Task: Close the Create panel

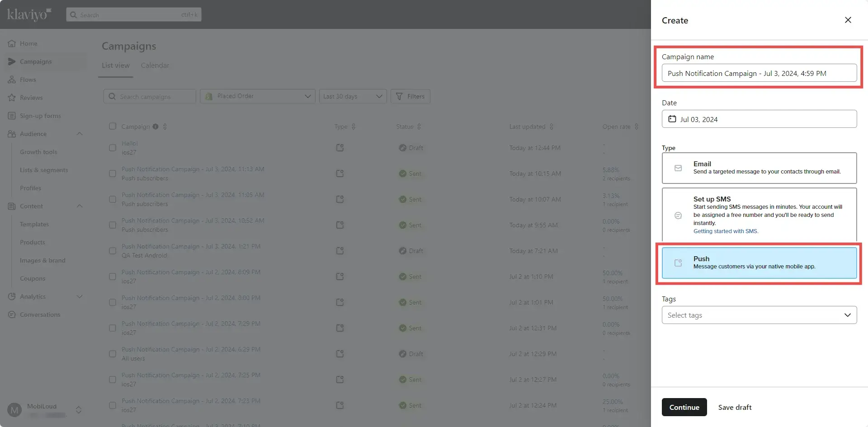Action: click(848, 20)
